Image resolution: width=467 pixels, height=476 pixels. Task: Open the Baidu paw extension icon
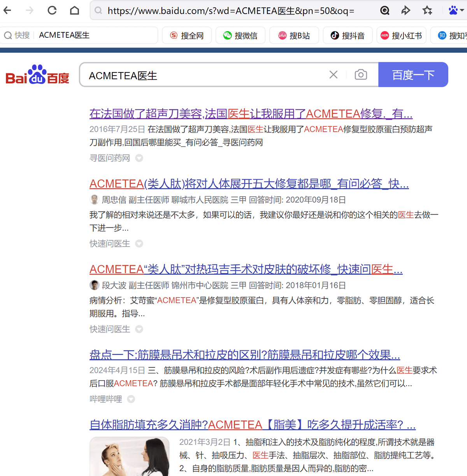coord(453,10)
